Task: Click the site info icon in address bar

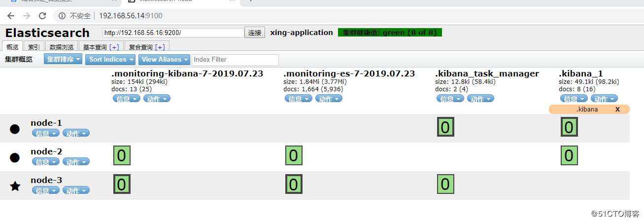Action: coord(62,16)
